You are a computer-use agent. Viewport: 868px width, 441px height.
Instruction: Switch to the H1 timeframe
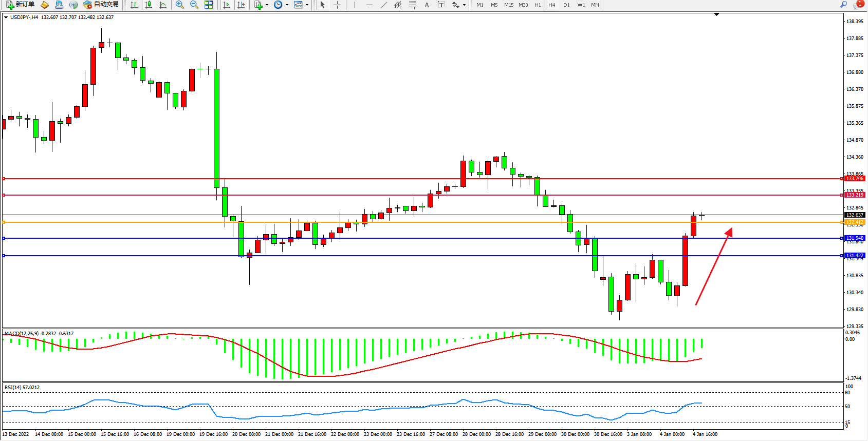tap(538, 5)
